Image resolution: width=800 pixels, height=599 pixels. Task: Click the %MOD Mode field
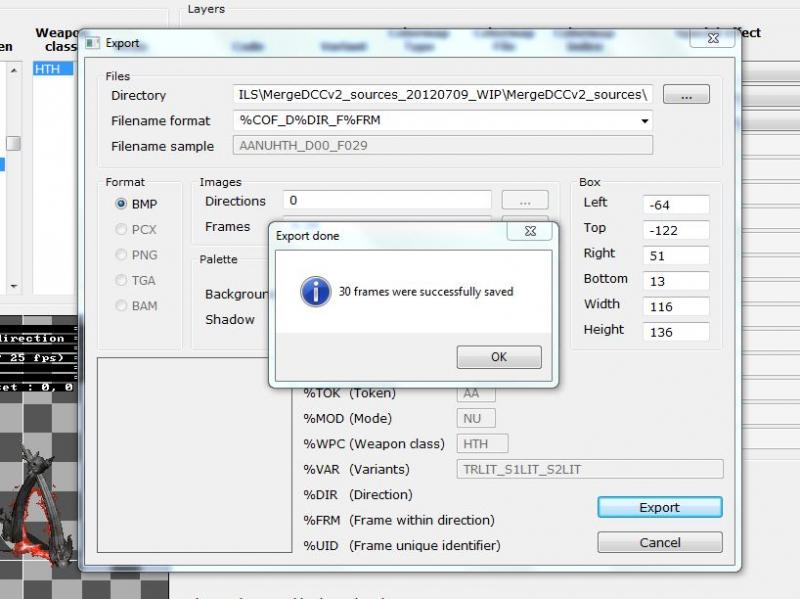point(476,418)
